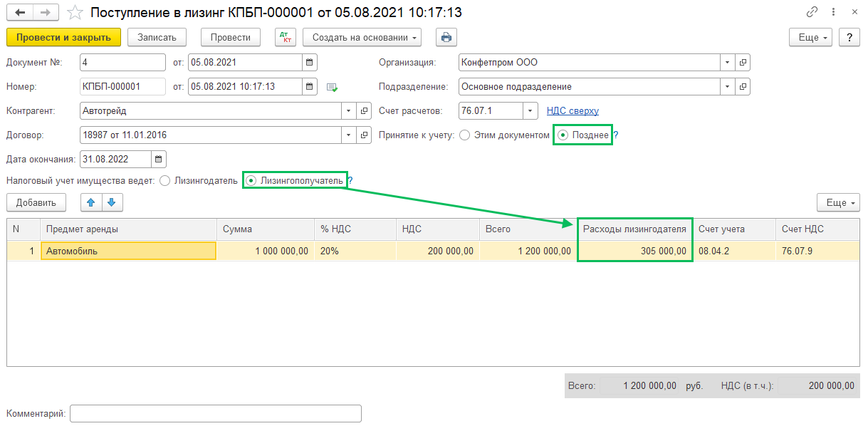Go forward with the right arrow
Screen dimensions: 868x426
[x=47, y=12]
